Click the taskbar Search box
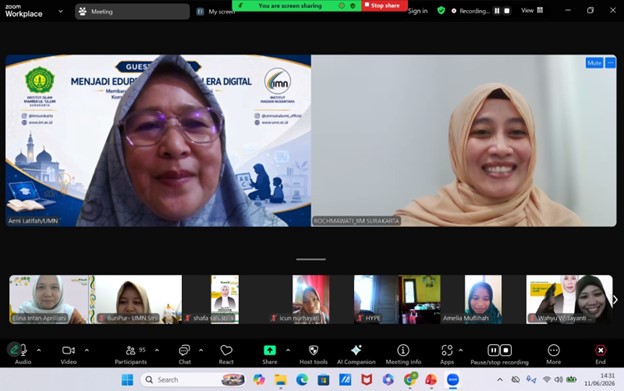624x391 pixels. 193,380
